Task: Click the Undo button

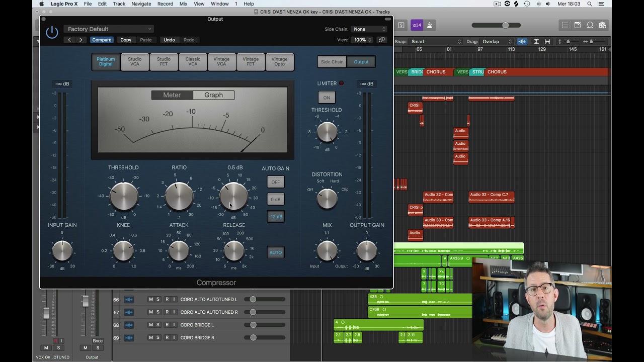Action: (x=169, y=40)
